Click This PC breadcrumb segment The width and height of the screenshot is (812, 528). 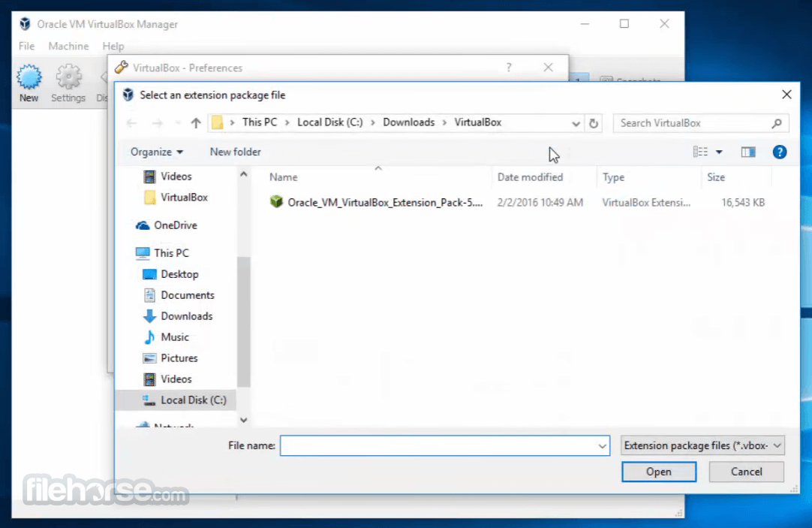260,122
